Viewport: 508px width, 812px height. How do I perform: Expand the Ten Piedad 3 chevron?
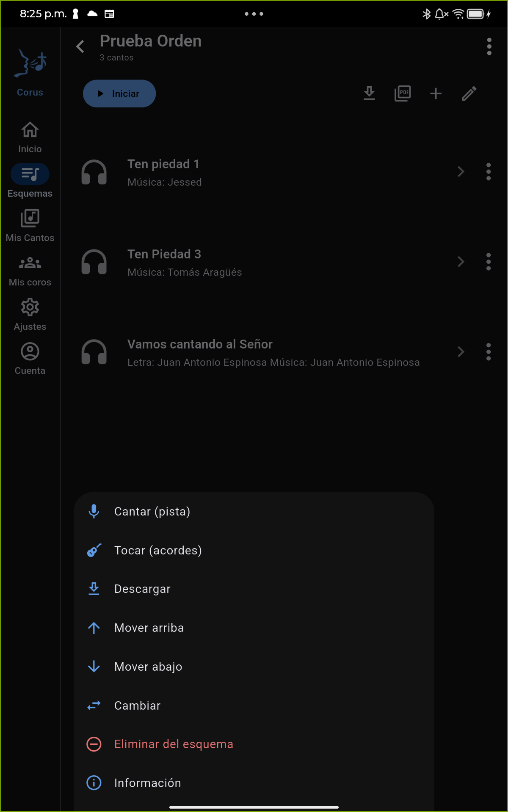coord(461,262)
